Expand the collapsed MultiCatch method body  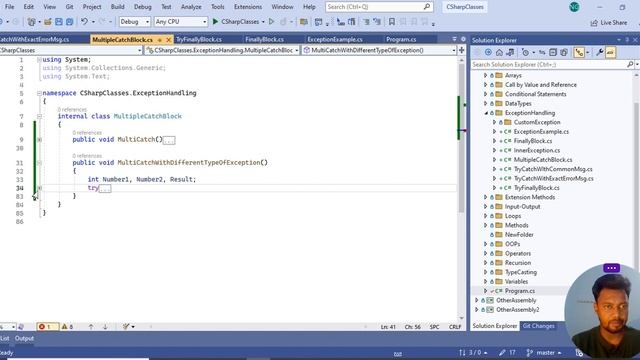pyautogui.click(x=40, y=140)
